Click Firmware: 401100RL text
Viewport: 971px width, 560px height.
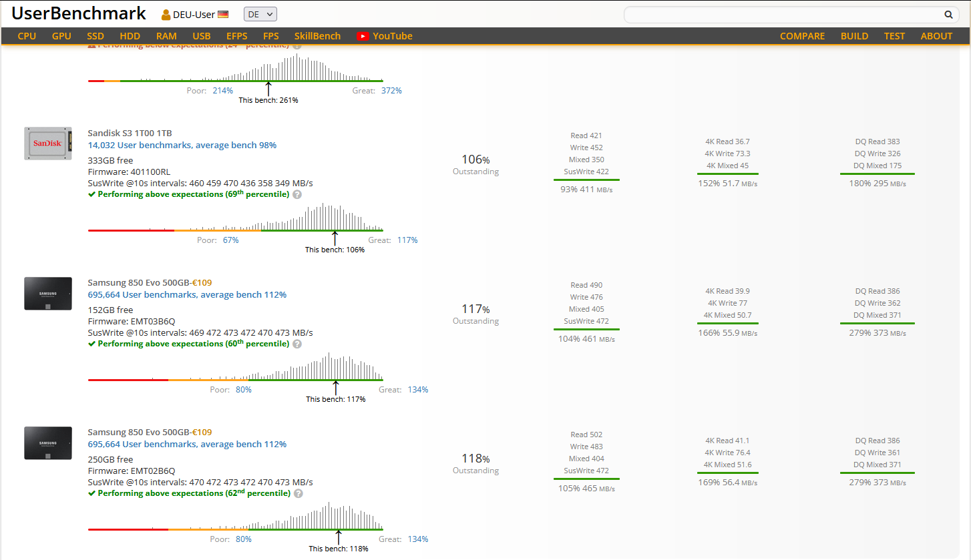click(x=129, y=172)
